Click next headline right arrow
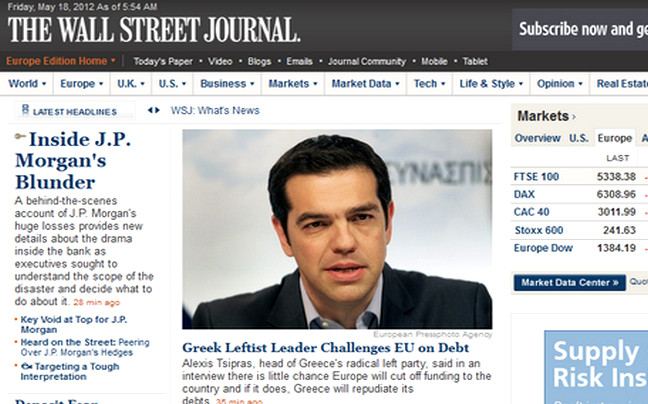The height and width of the screenshot is (404, 648). [157, 110]
